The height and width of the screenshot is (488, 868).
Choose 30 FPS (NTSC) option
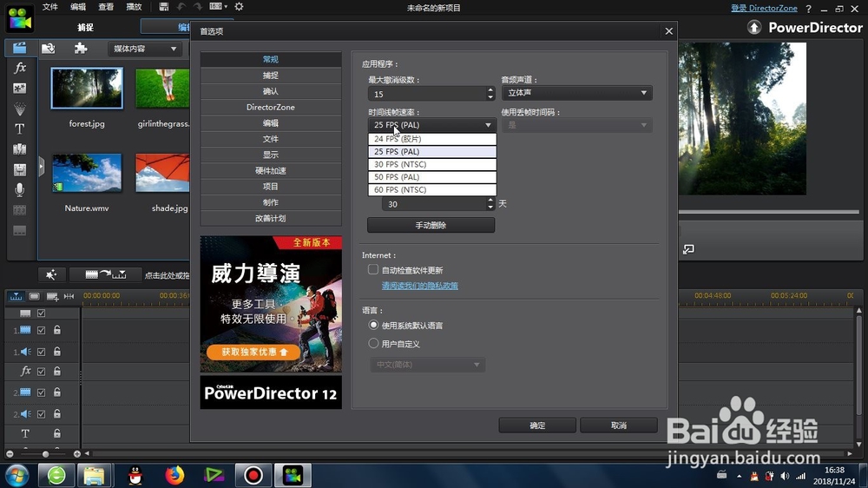(x=431, y=164)
